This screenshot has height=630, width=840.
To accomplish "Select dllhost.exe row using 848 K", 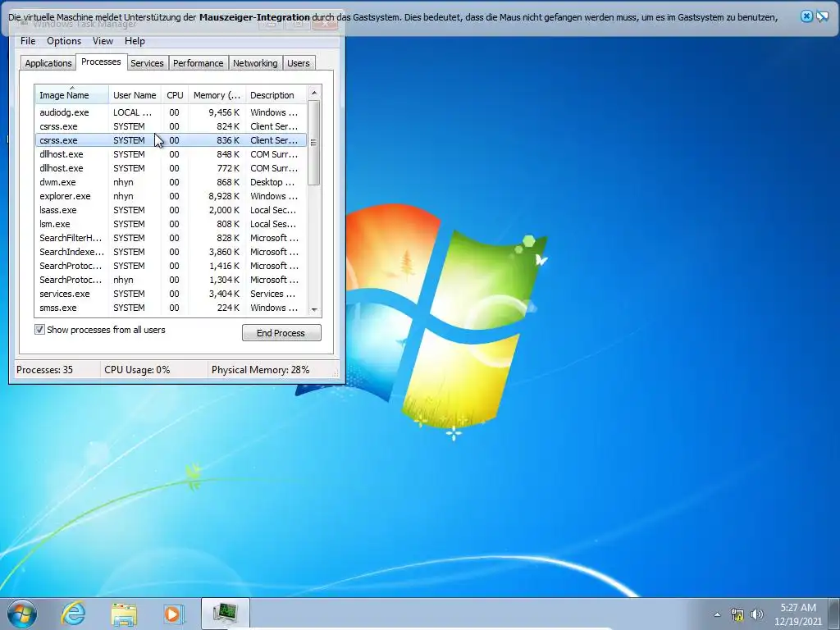I will pos(171,154).
